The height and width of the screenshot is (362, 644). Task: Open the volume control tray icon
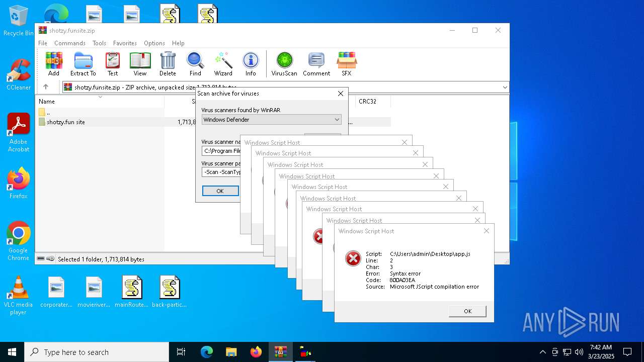(579, 352)
